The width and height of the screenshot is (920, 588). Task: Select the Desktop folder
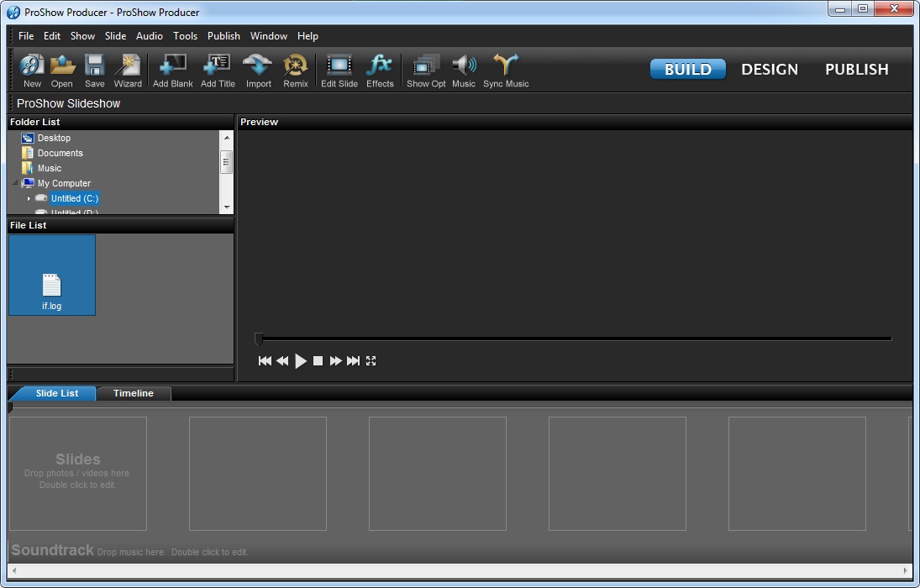pyautogui.click(x=45, y=138)
